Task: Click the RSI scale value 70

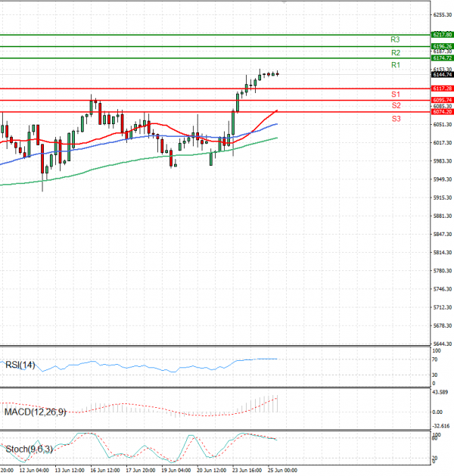Action: (434, 359)
